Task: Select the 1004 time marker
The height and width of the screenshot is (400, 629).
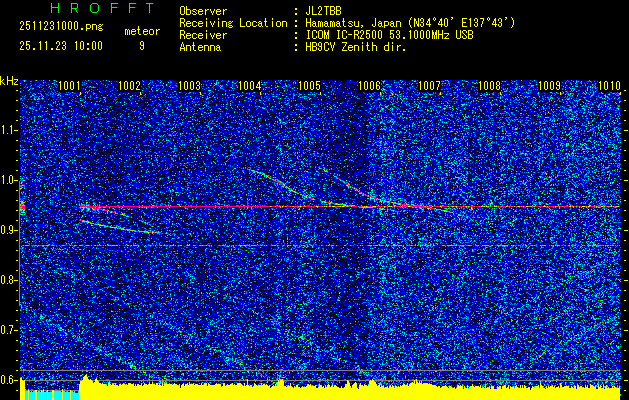Action: pos(250,87)
